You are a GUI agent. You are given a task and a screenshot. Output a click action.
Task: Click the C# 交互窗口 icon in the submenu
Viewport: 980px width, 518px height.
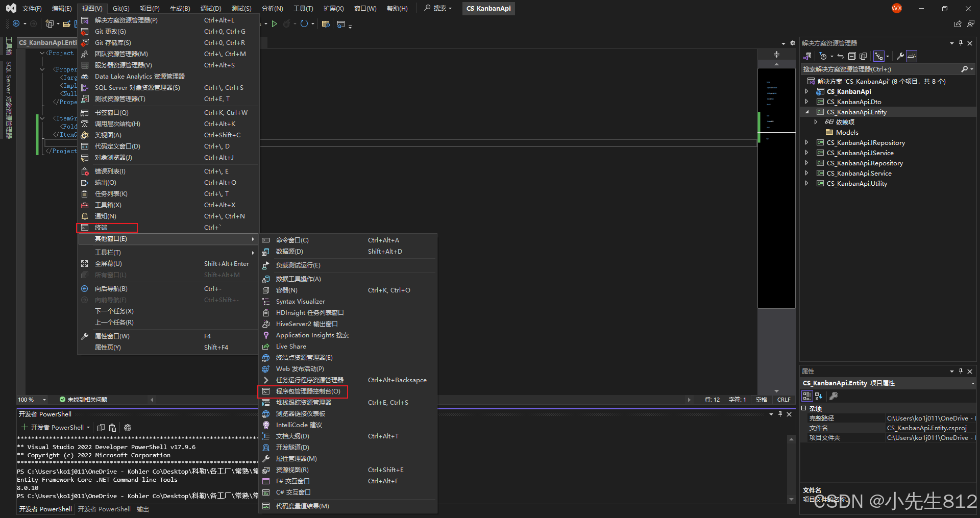click(x=266, y=492)
